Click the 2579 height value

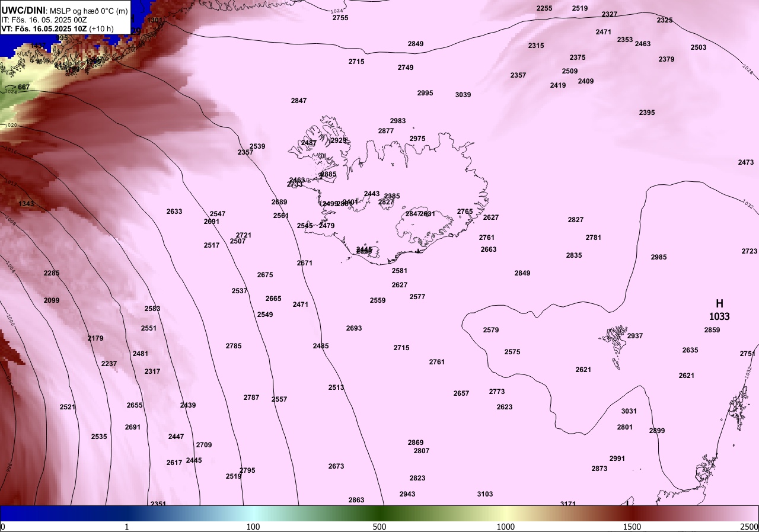(x=491, y=330)
